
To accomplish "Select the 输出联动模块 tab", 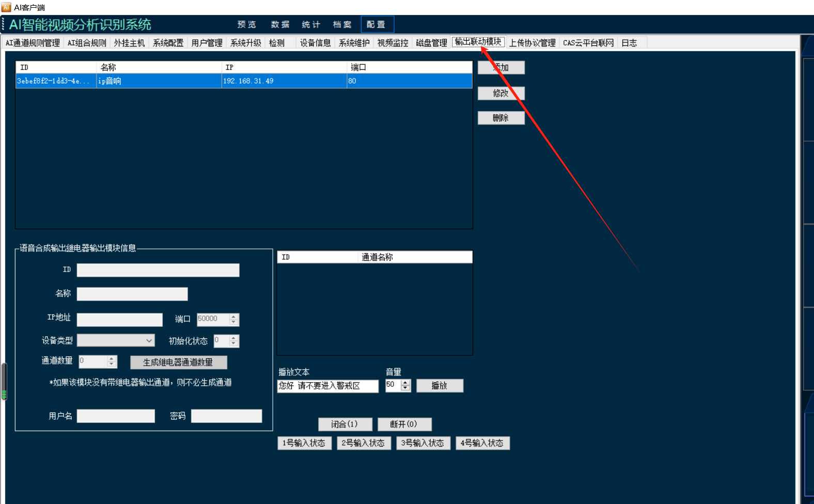I will click(x=478, y=42).
